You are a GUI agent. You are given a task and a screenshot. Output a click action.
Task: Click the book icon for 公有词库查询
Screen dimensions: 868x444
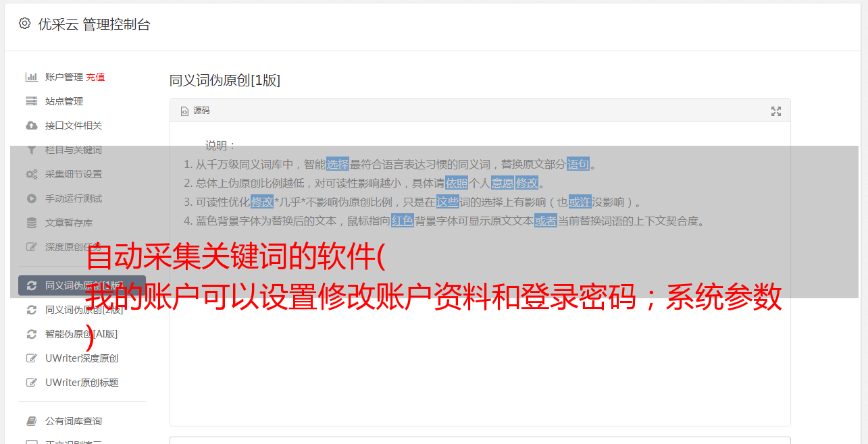[x=31, y=421]
